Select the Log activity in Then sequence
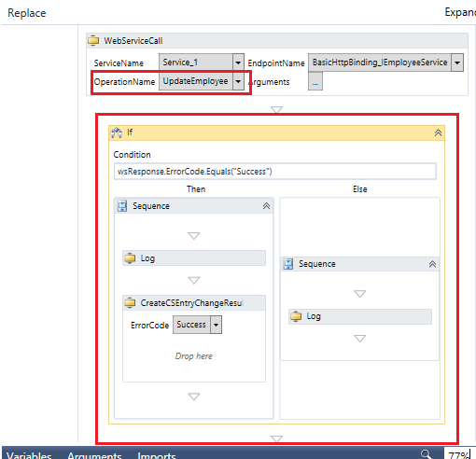The image size is (476, 459). [194, 258]
